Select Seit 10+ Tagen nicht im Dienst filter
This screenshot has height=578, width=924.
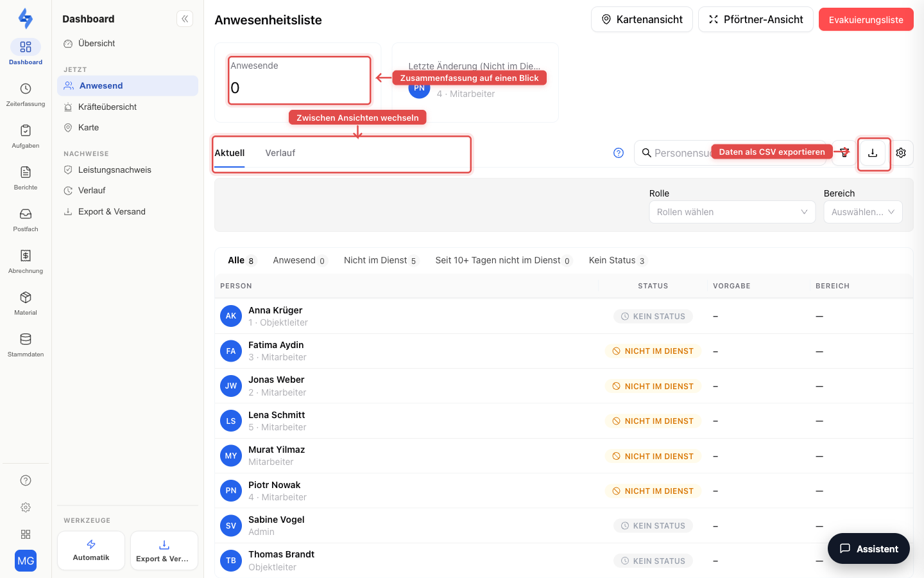503,260
